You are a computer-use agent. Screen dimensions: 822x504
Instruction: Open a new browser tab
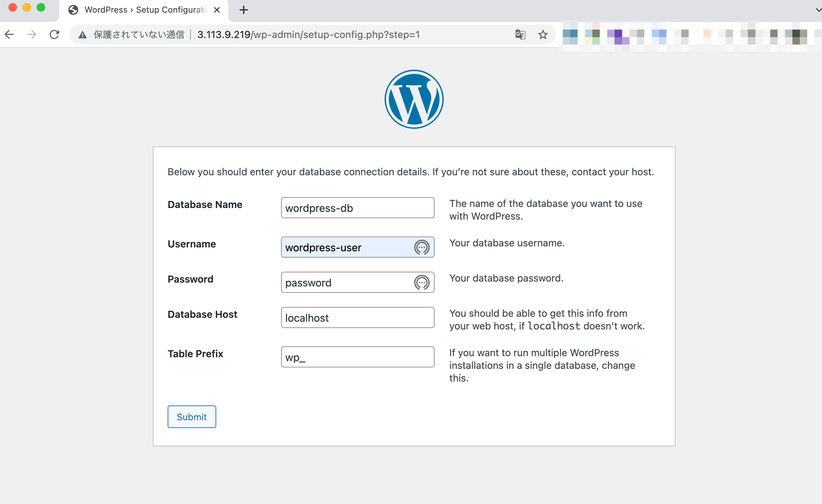point(243,10)
